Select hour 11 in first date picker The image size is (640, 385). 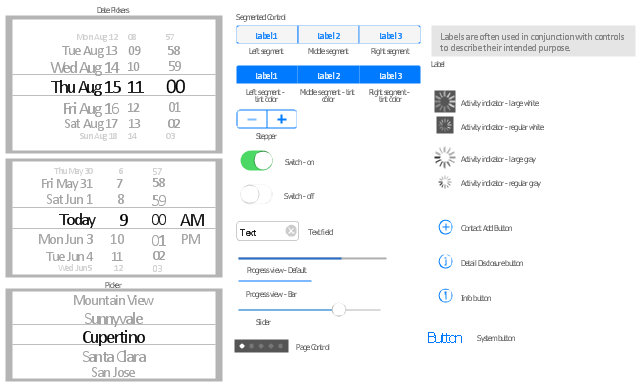tap(135, 87)
